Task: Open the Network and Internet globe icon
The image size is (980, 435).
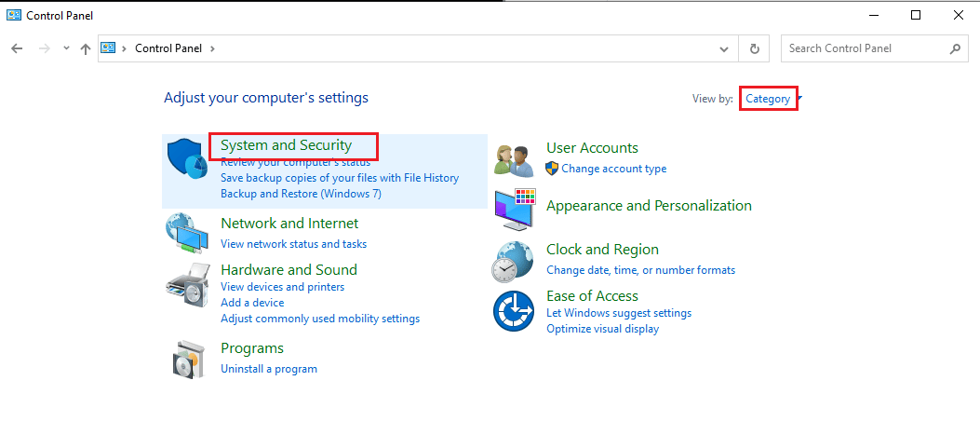Action: pos(187,233)
